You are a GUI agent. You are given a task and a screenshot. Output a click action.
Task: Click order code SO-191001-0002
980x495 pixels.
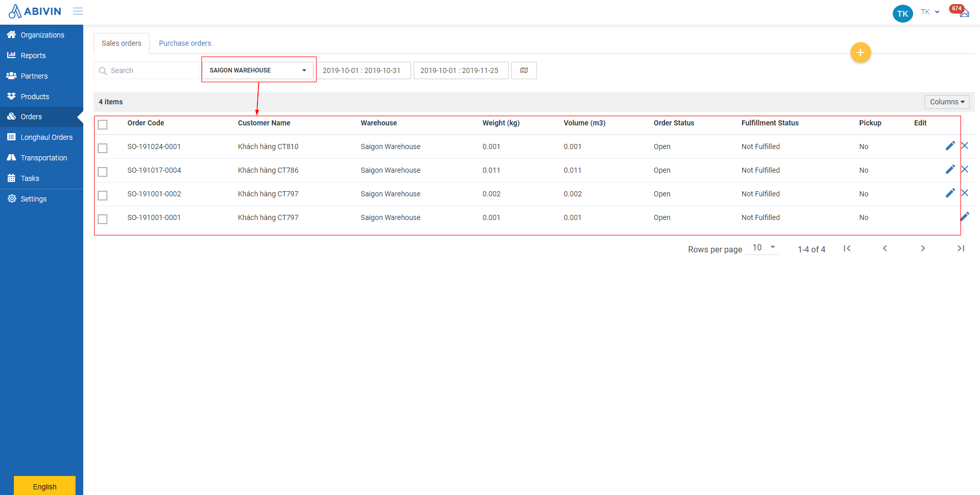pos(154,194)
